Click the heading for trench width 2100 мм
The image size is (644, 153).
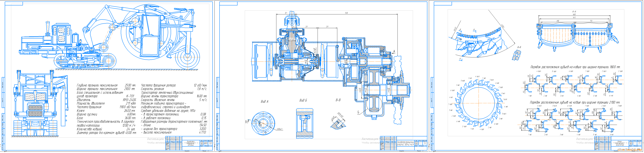point(575,102)
